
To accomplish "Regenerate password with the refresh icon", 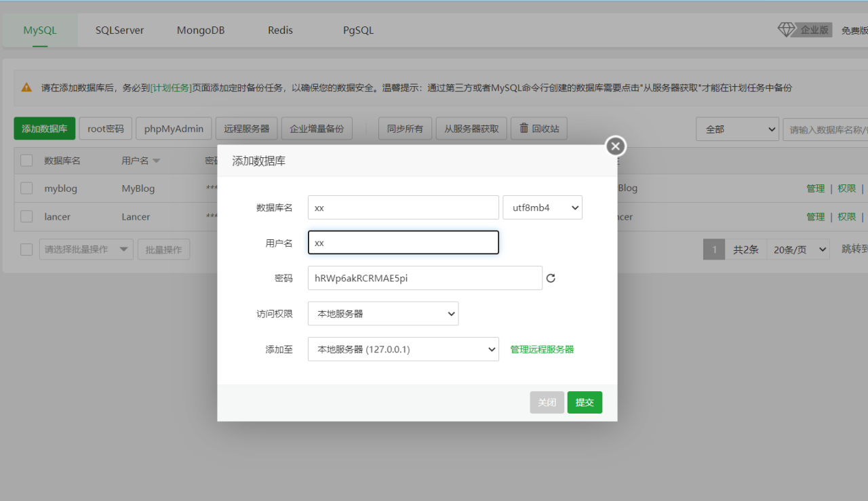I will point(551,278).
